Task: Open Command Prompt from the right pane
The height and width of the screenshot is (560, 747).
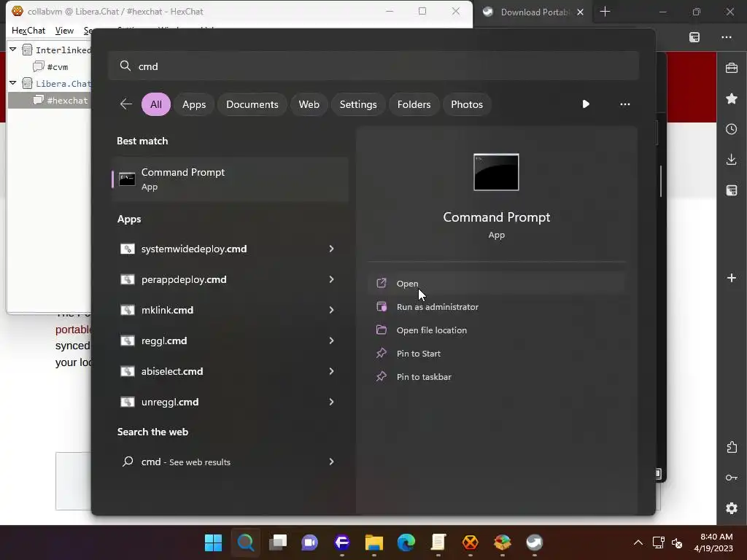Action: 496,284
